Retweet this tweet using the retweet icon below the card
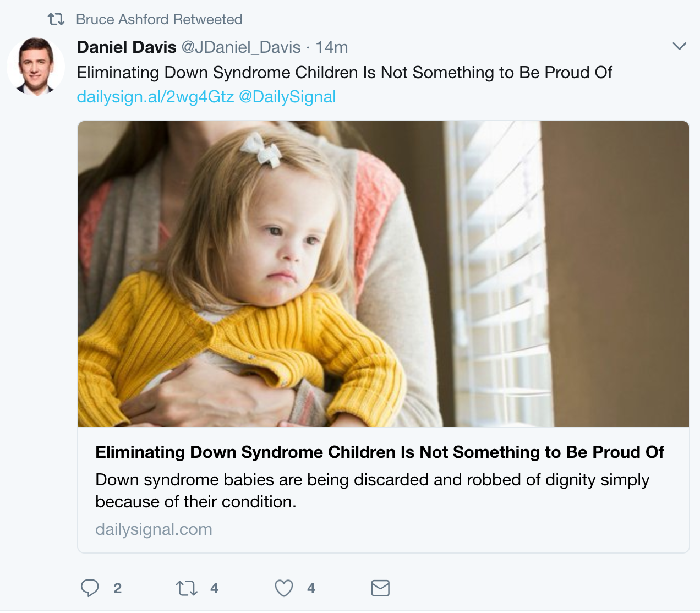Screen dimensions: 700x613 187,589
